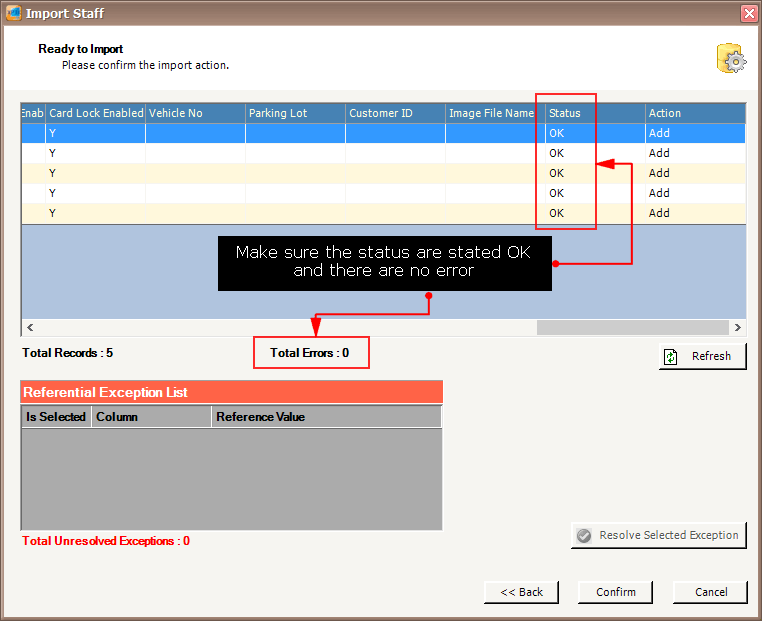This screenshot has height=621, width=762.
Task: Close the Import Staff window
Action: [748, 13]
